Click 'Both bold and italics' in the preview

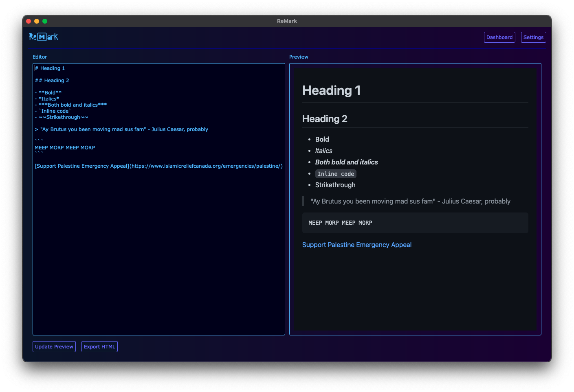click(347, 162)
